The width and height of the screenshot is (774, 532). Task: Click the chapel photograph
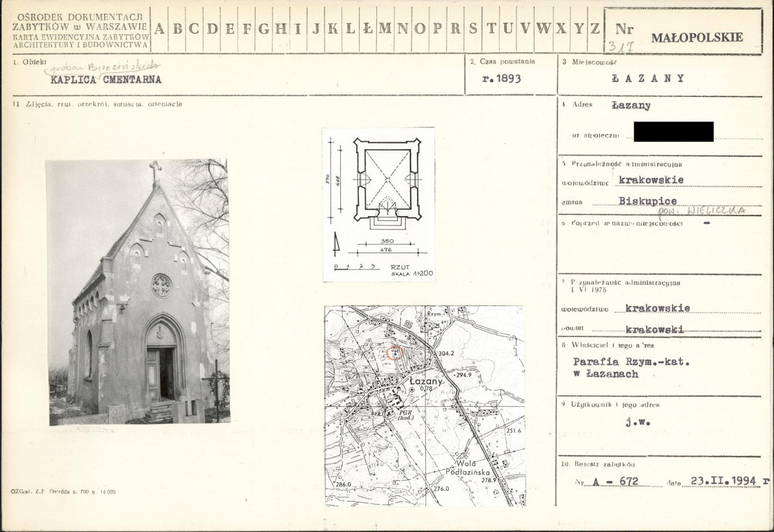(x=138, y=292)
